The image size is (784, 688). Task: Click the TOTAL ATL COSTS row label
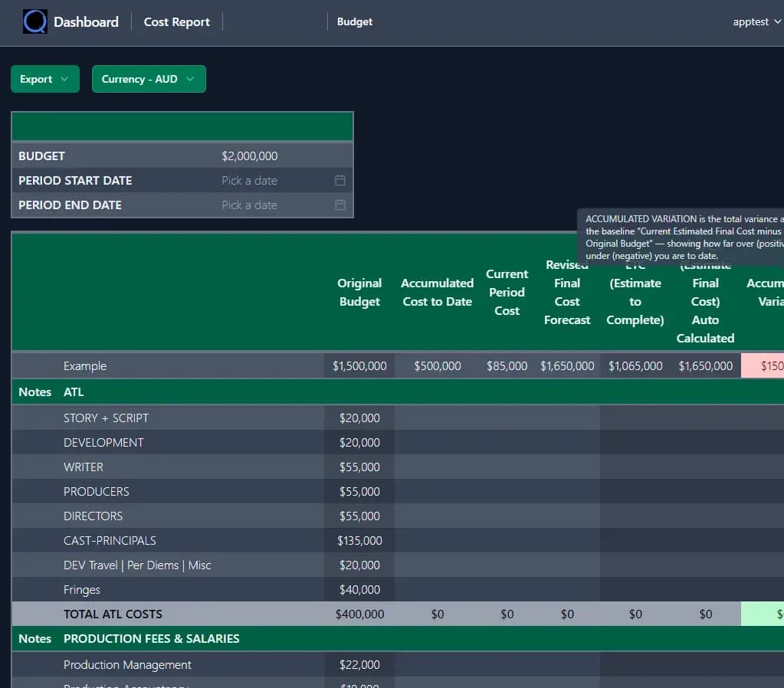click(x=113, y=614)
